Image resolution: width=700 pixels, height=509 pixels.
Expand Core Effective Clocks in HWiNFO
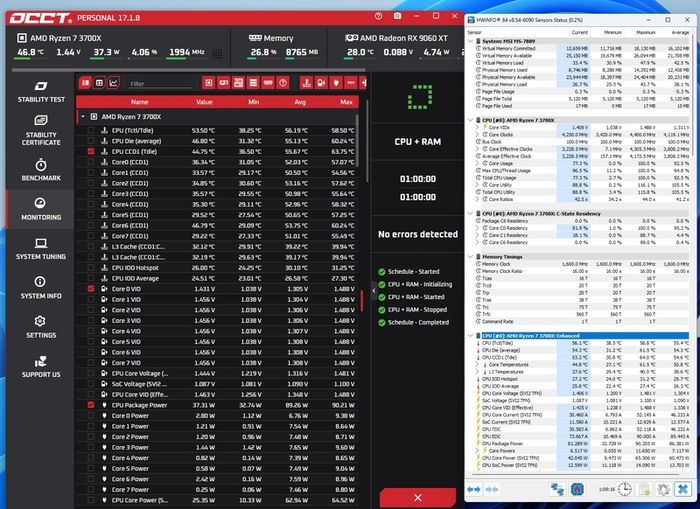click(477, 149)
